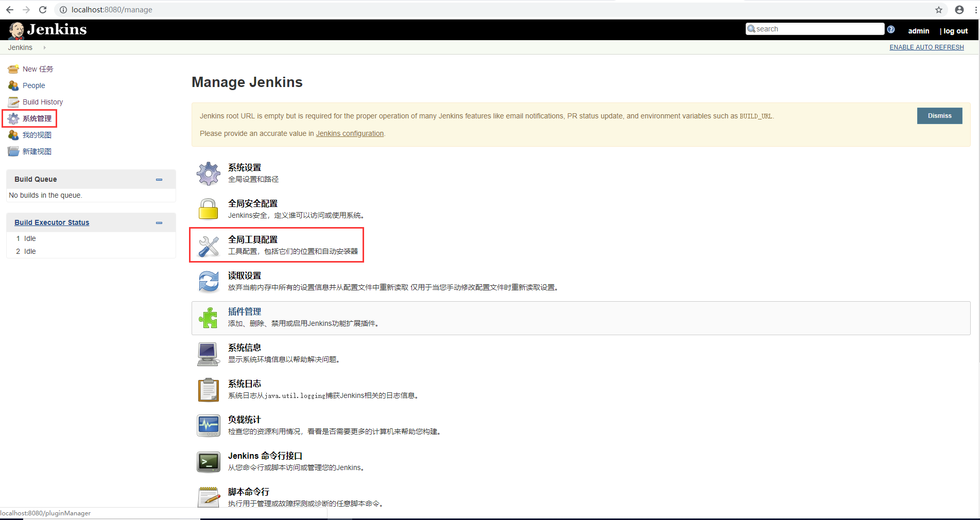980x520 pixels.
Task: Open the Build History link
Action: pos(43,102)
